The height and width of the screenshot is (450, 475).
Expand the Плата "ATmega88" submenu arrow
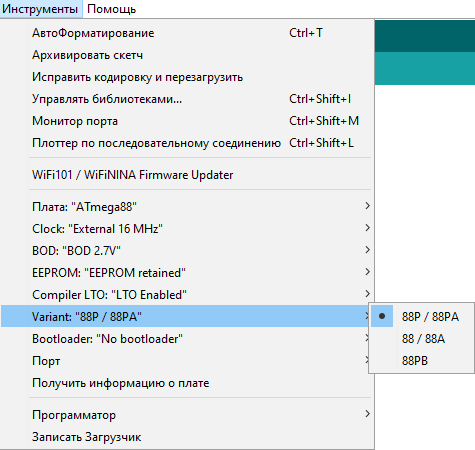tap(367, 206)
